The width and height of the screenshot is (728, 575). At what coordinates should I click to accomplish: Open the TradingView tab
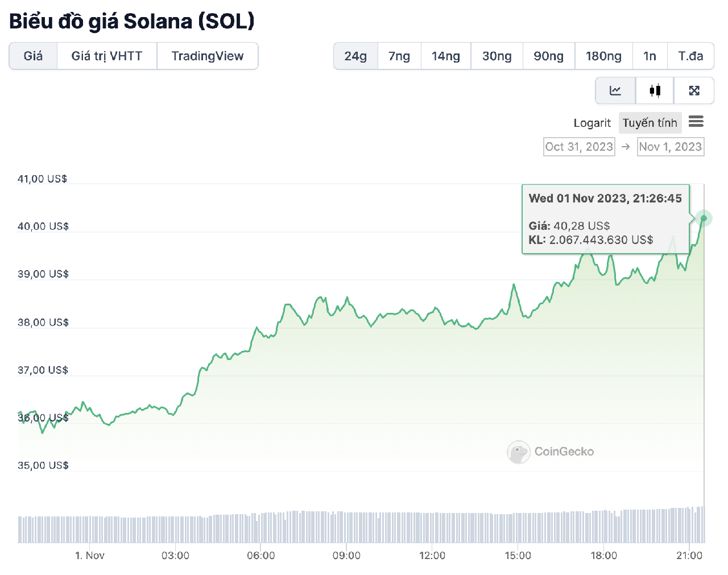click(208, 56)
